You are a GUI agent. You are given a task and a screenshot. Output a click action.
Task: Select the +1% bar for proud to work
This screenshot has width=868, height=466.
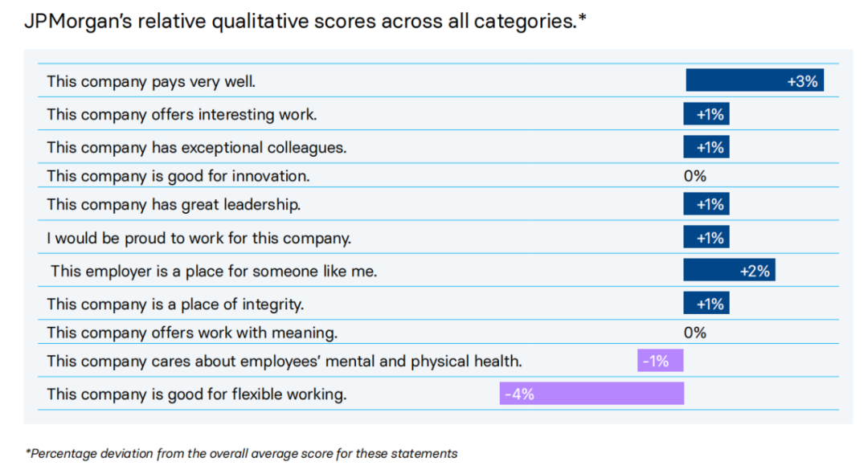[706, 238]
